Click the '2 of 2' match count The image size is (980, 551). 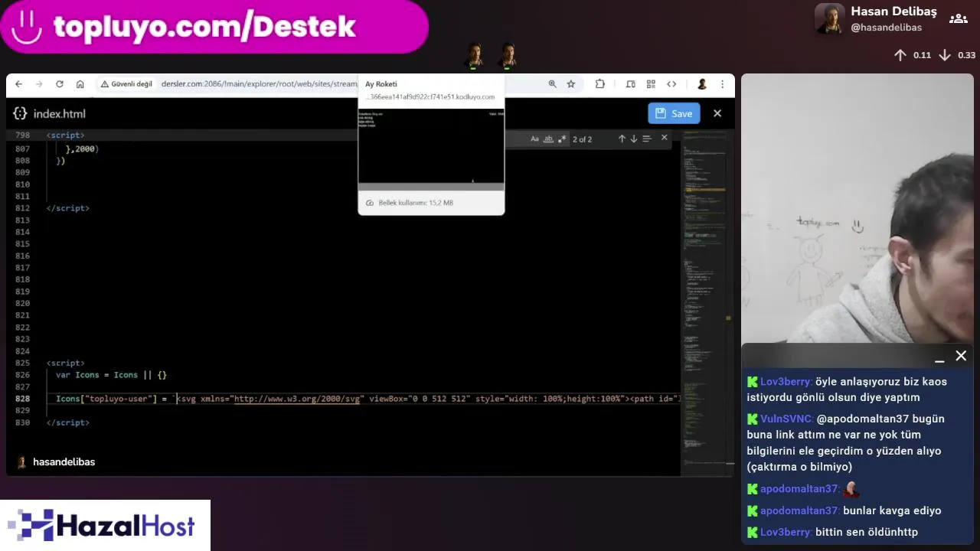[582, 139]
